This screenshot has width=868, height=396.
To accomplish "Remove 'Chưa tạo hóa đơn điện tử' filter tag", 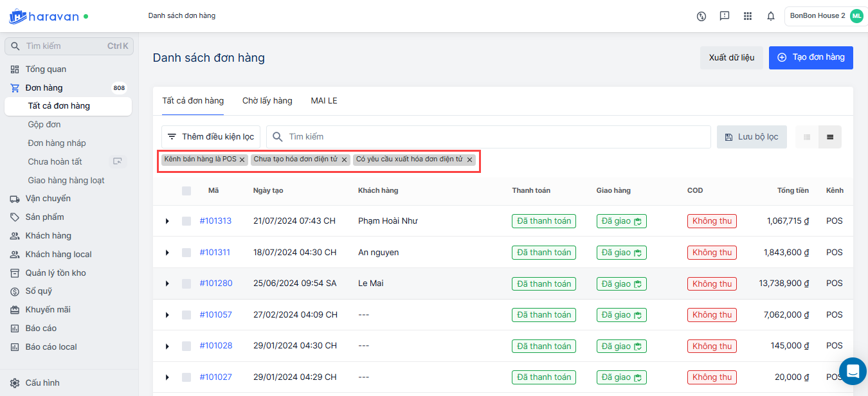I will coord(344,159).
